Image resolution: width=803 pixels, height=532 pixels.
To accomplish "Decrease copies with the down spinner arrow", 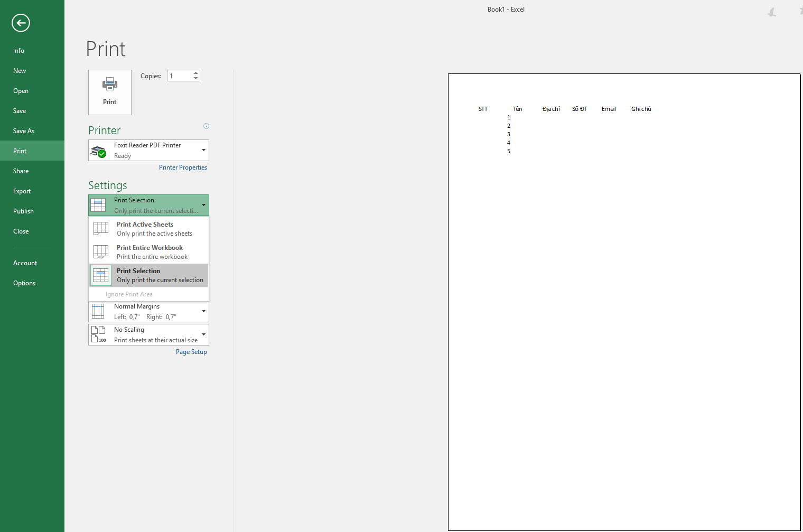I will click(196, 78).
